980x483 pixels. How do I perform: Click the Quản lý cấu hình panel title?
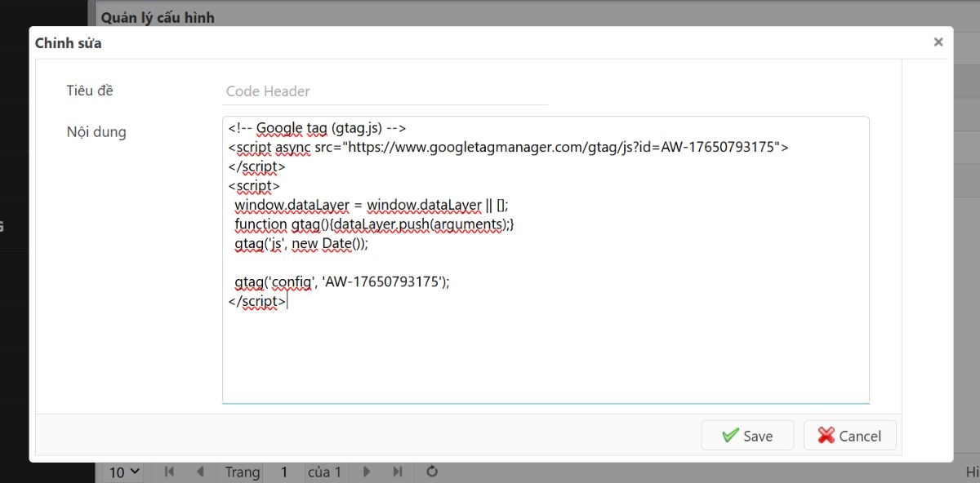158,16
